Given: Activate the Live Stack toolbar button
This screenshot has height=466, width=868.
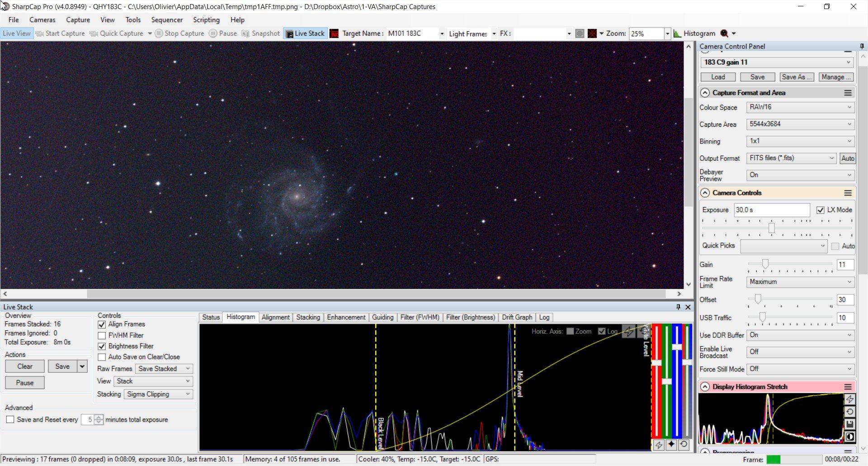Looking at the screenshot, I should [x=305, y=33].
